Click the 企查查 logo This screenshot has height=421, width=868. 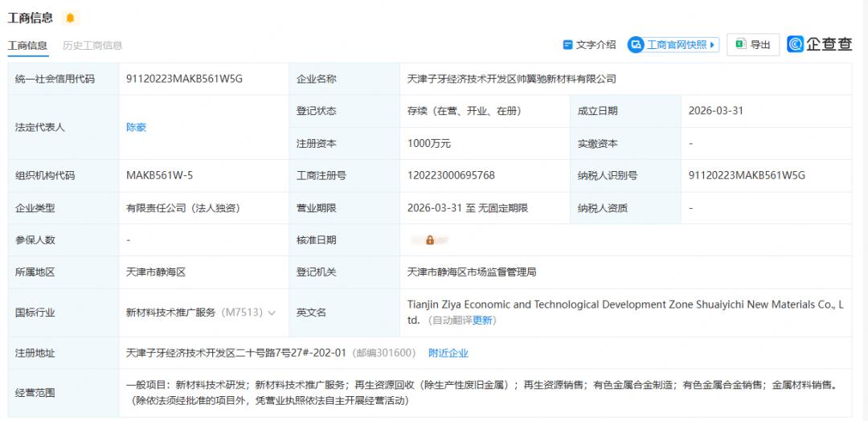(820, 45)
